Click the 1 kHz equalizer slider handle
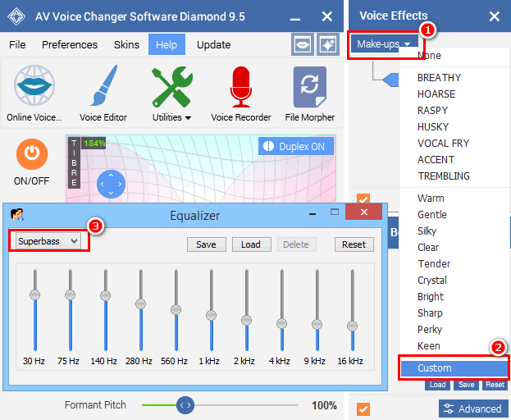This screenshot has width=511, height=420. (x=211, y=315)
